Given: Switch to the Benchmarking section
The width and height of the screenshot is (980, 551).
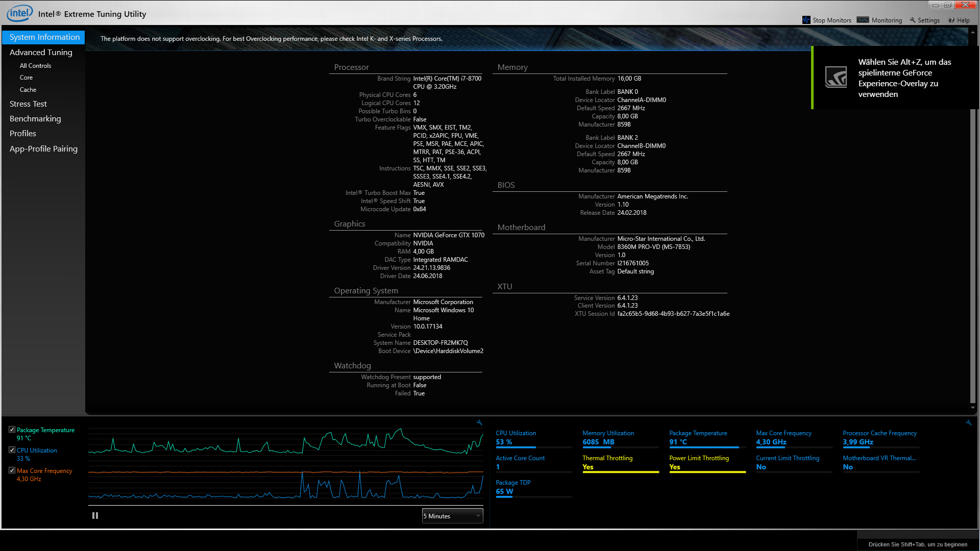Looking at the screenshot, I should (x=35, y=118).
